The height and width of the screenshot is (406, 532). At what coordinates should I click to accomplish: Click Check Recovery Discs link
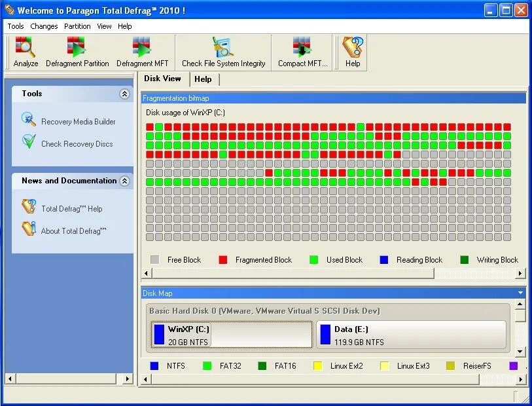tap(77, 144)
